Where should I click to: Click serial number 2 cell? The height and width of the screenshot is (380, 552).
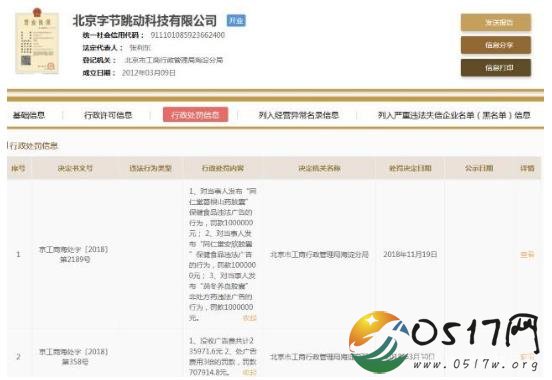click(18, 357)
